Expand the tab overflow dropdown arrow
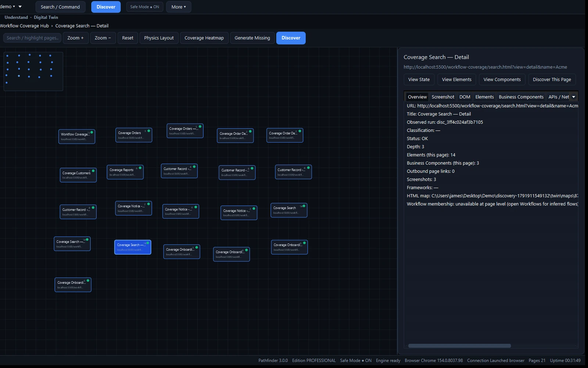This screenshot has height=368, width=588. point(574,97)
